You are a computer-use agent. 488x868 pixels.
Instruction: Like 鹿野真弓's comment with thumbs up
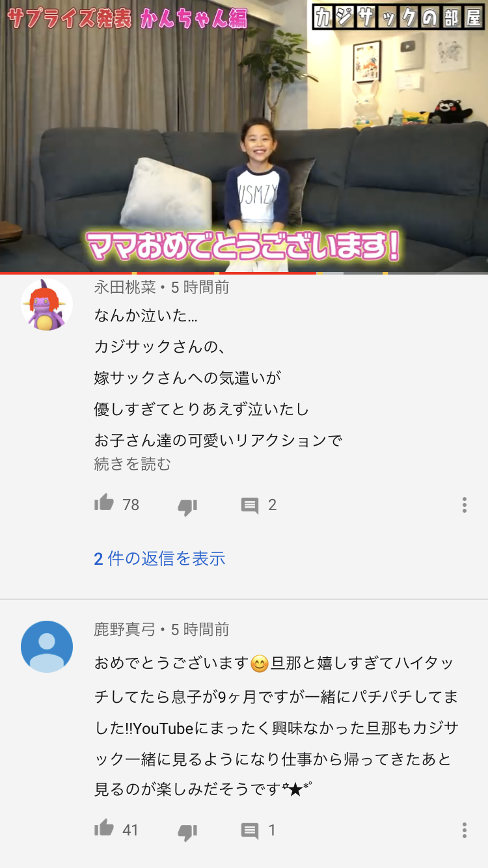(x=104, y=828)
